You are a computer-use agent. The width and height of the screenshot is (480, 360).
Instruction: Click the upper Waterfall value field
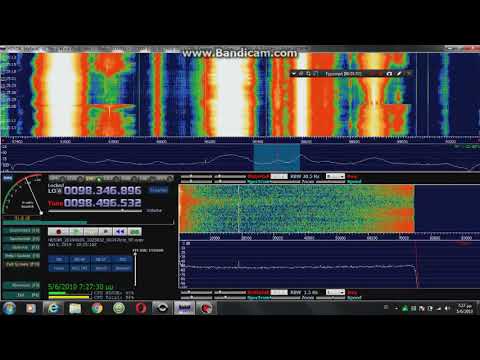[279, 176]
